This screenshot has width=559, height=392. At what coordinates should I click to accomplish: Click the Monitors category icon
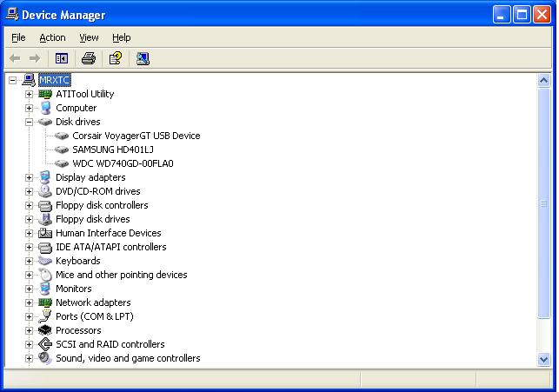point(45,289)
